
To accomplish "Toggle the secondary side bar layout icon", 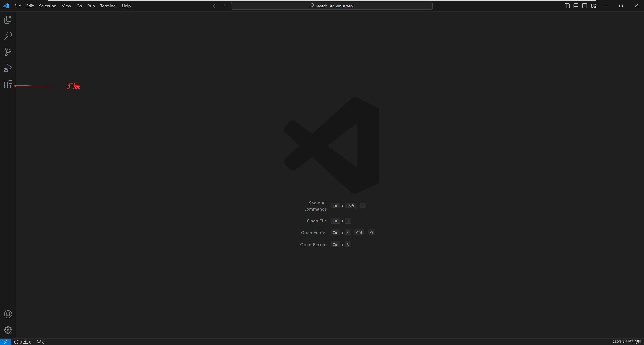I will [584, 6].
